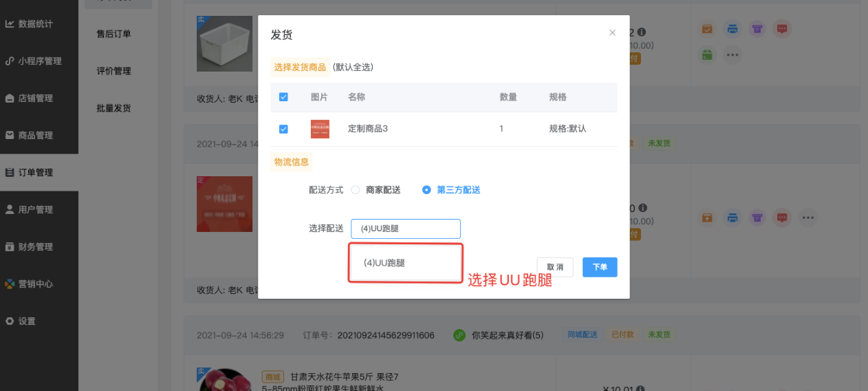Image resolution: width=868 pixels, height=391 pixels.
Task: Click the 同城配送 tag on third order
Action: coord(583,335)
